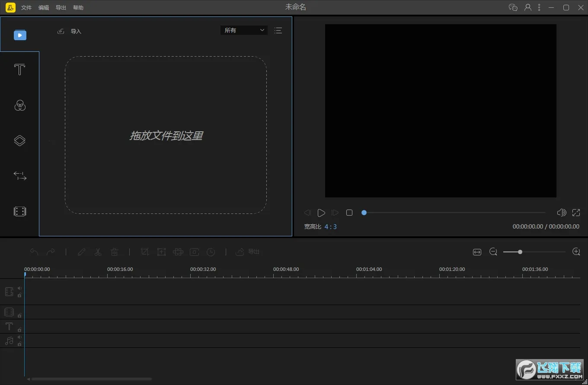Lock the text track
The height and width of the screenshot is (385, 588).
coord(19,330)
